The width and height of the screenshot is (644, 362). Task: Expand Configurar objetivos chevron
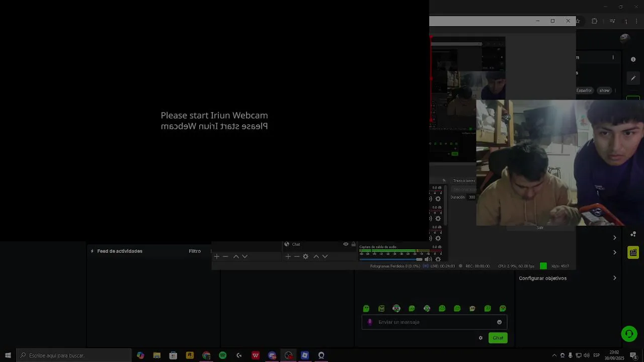(614, 278)
